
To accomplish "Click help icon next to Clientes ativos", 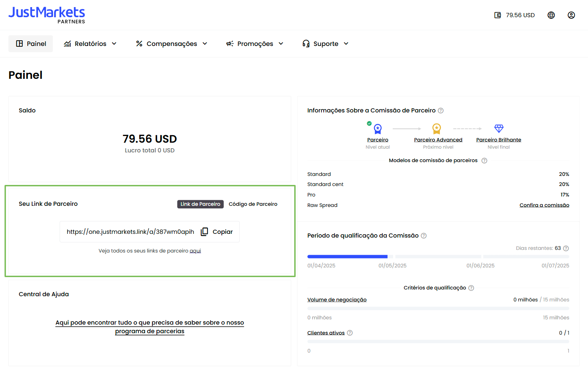I will [x=350, y=333].
